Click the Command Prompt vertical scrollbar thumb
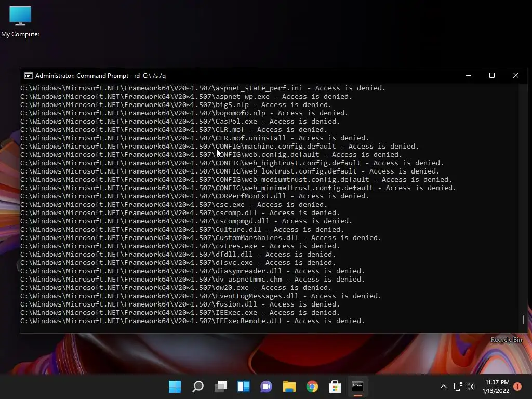 [x=524, y=320]
